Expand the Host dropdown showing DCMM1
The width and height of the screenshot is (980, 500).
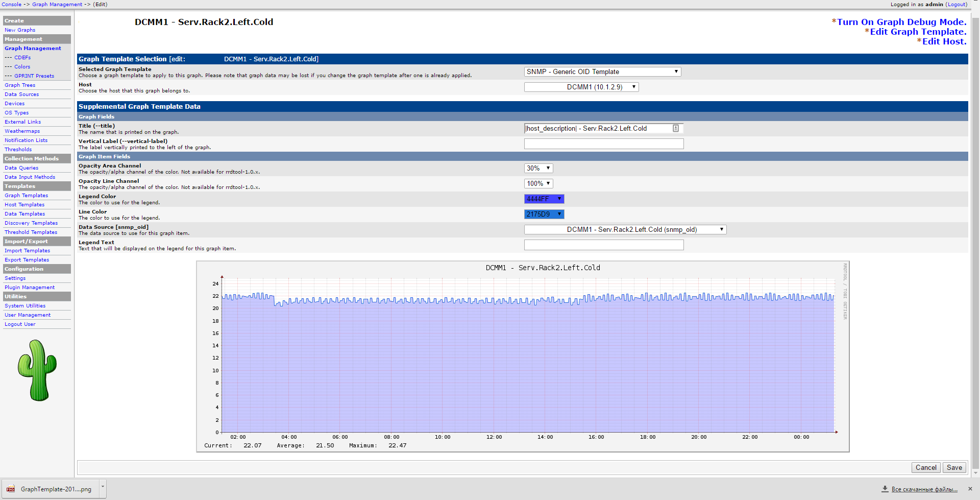click(x=581, y=87)
